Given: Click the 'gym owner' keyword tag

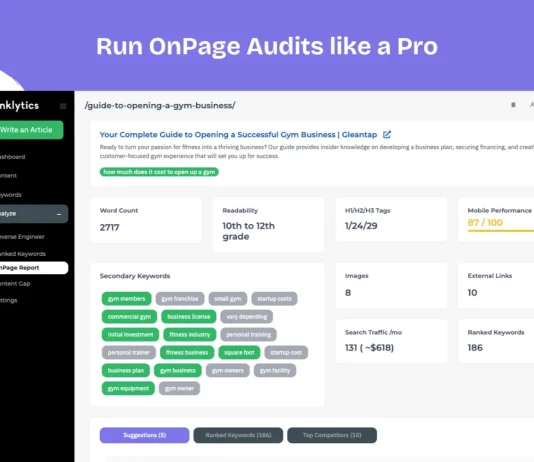Looking at the screenshot, I should tap(179, 388).
